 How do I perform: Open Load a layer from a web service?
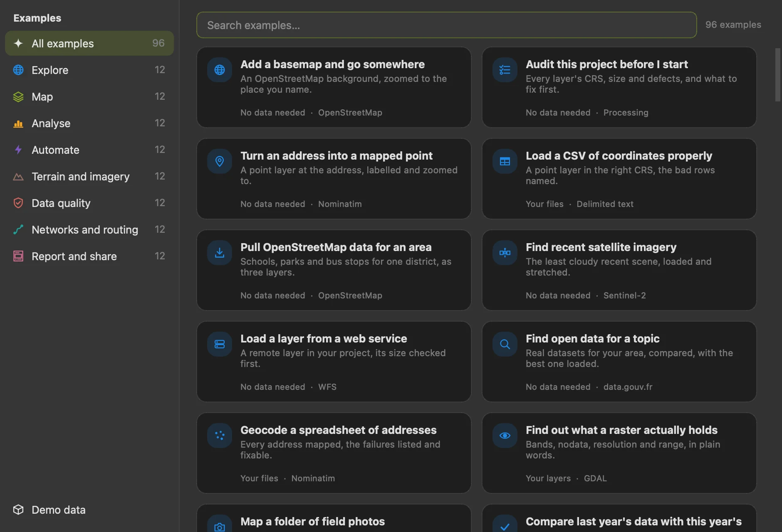[334, 362]
